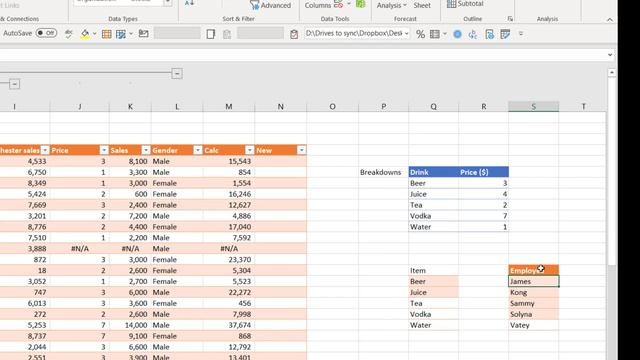Click the sheet refresh icon
640x360 pixels.
pyautogui.click(x=489, y=34)
